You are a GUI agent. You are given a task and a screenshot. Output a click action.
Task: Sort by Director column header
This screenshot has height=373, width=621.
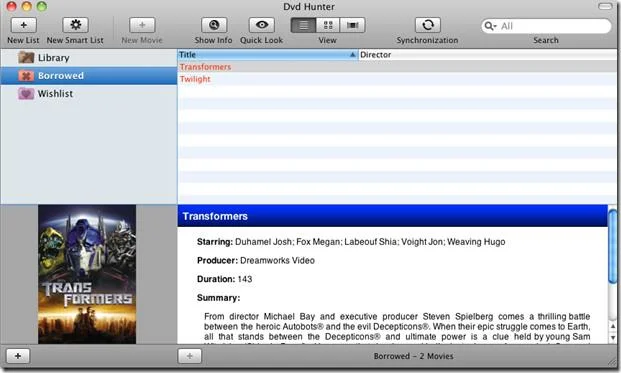pos(488,55)
